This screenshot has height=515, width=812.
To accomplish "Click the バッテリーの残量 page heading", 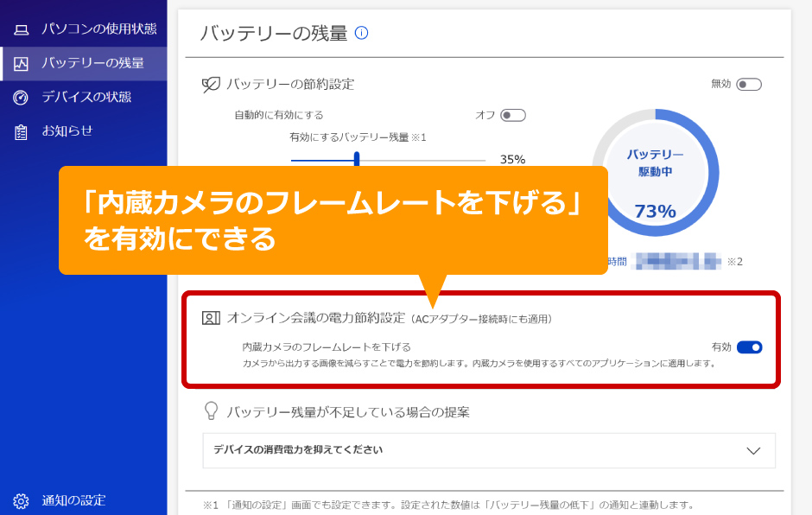I will (274, 34).
